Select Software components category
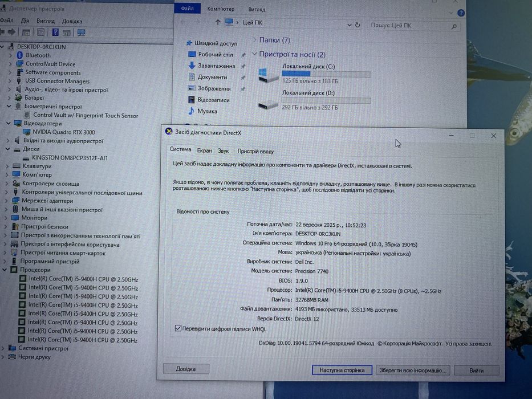 pos(53,72)
